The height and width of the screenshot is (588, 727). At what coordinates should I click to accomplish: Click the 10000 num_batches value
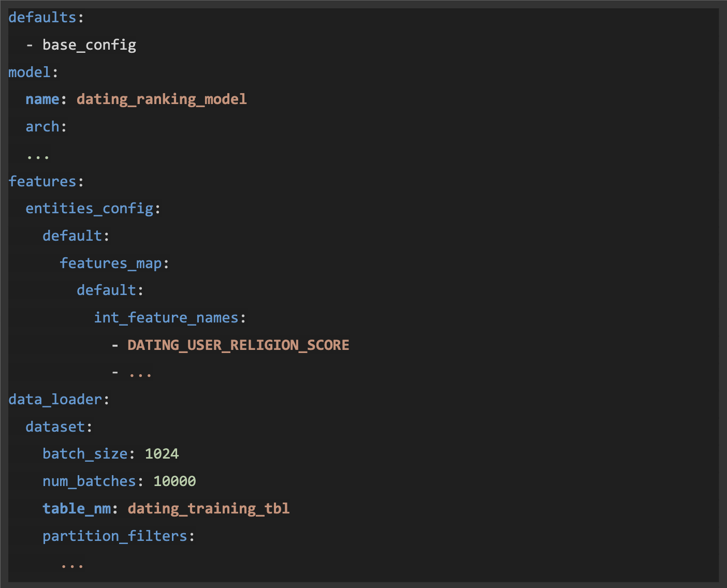coord(175,481)
